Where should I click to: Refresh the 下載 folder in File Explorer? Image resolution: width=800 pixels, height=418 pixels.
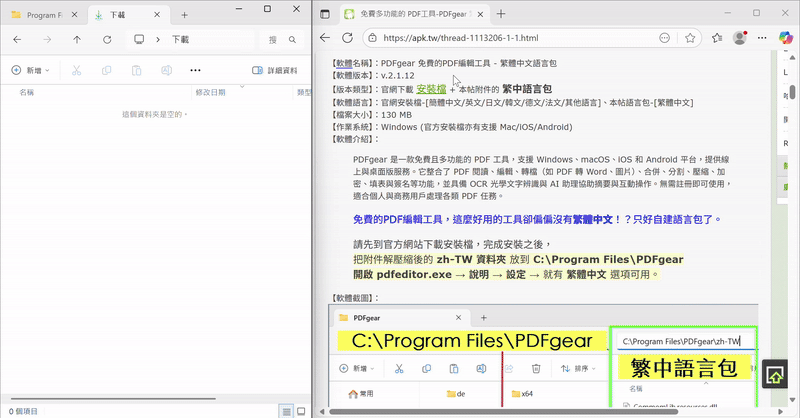pos(108,40)
